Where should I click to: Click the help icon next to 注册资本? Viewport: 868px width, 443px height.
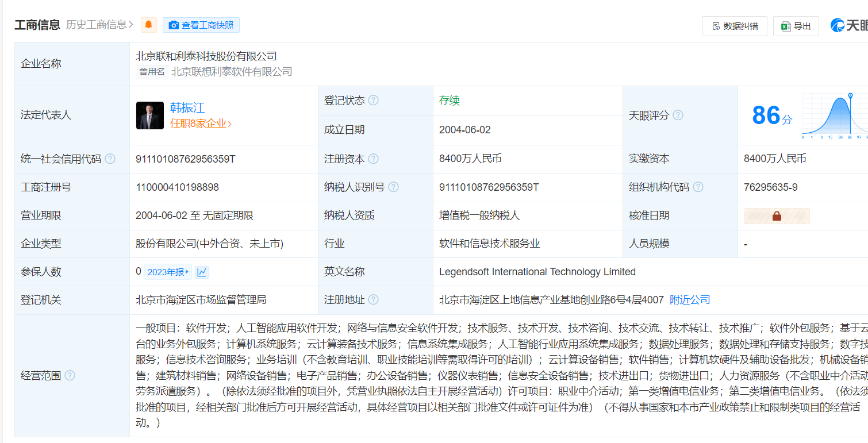coord(374,159)
